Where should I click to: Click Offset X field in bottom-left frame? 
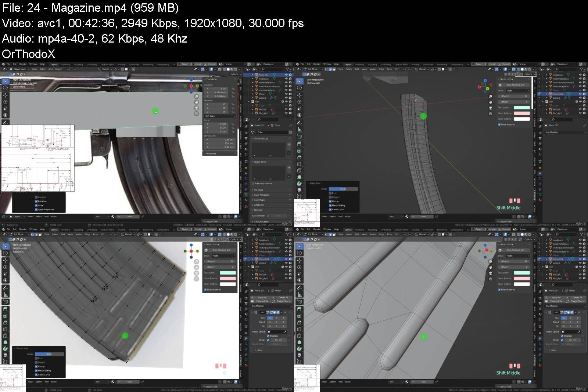[x=220, y=261]
